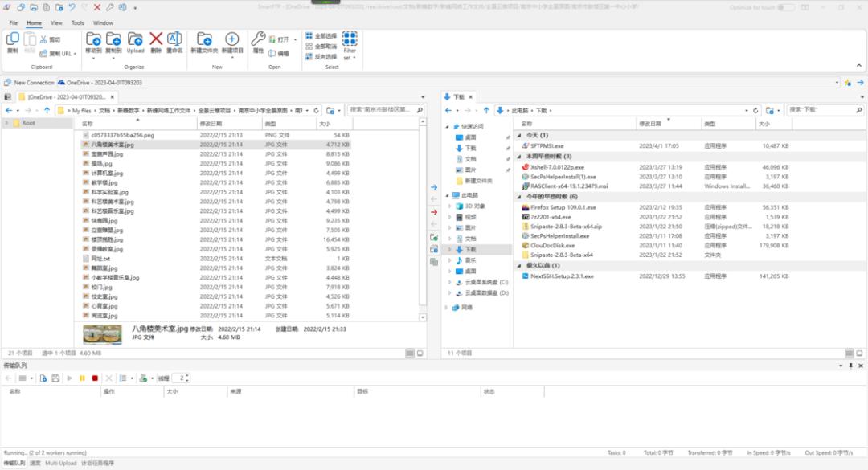868x470 pixels.
Task: Switch to the 计划任务程序 tab
Action: click(97, 463)
